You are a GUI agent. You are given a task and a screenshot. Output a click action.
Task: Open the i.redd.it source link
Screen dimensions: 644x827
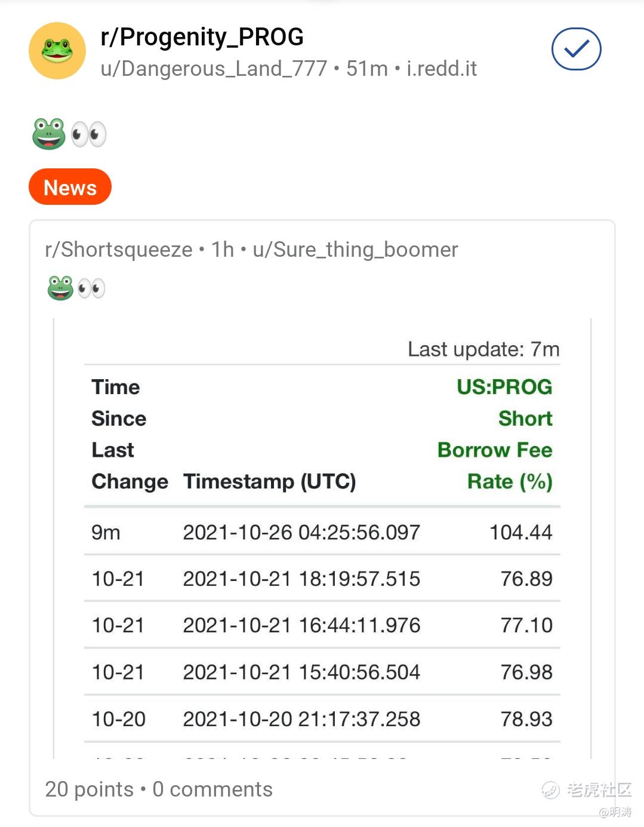click(442, 69)
